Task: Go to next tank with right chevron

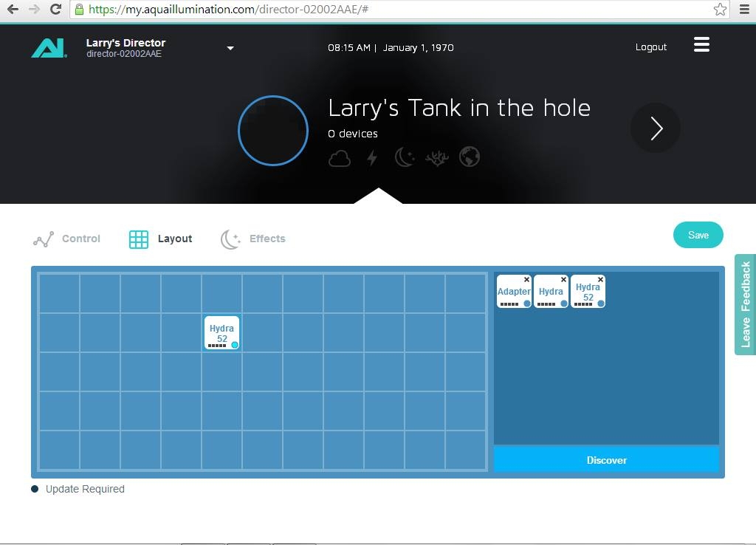Action: (x=656, y=128)
